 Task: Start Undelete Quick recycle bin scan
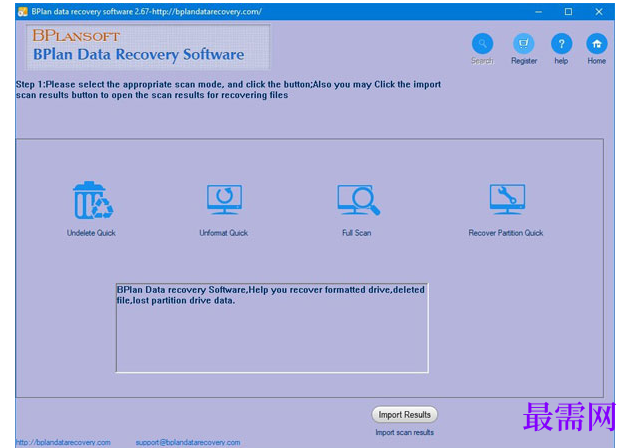[x=93, y=200]
